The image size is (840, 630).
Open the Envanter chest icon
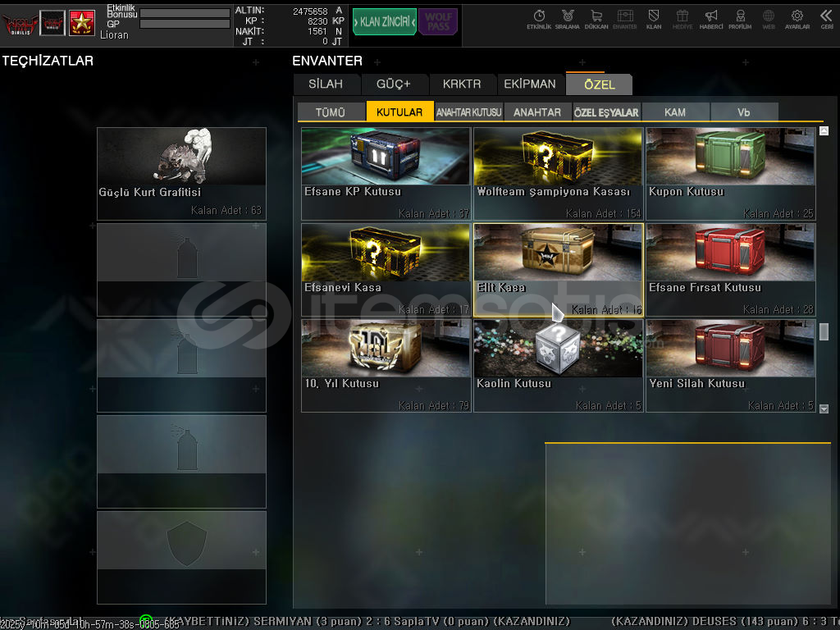click(624, 19)
